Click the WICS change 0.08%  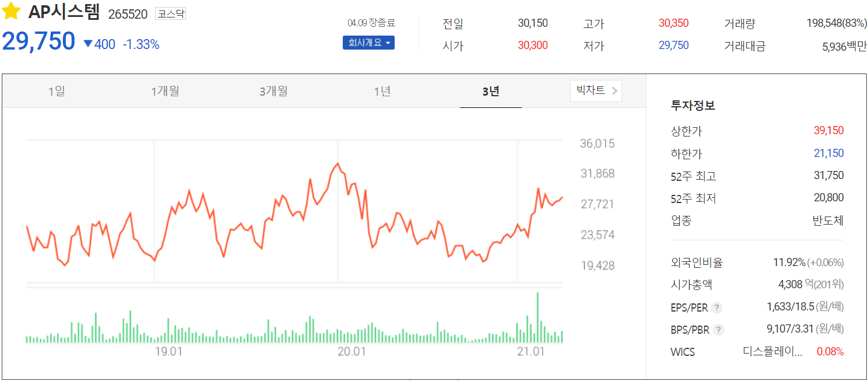[830, 351]
